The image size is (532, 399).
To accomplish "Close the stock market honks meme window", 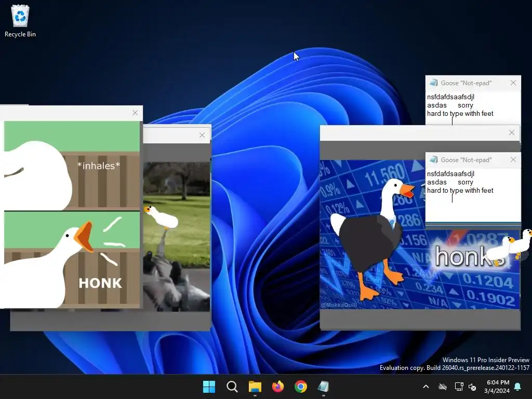I will (x=512, y=132).
